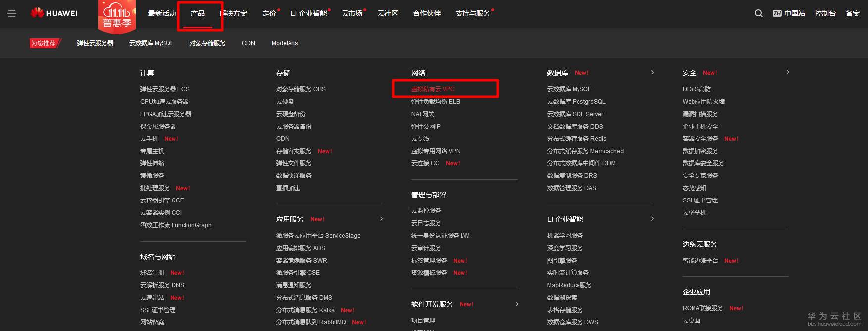Open 智能边缘平台

(x=700, y=261)
